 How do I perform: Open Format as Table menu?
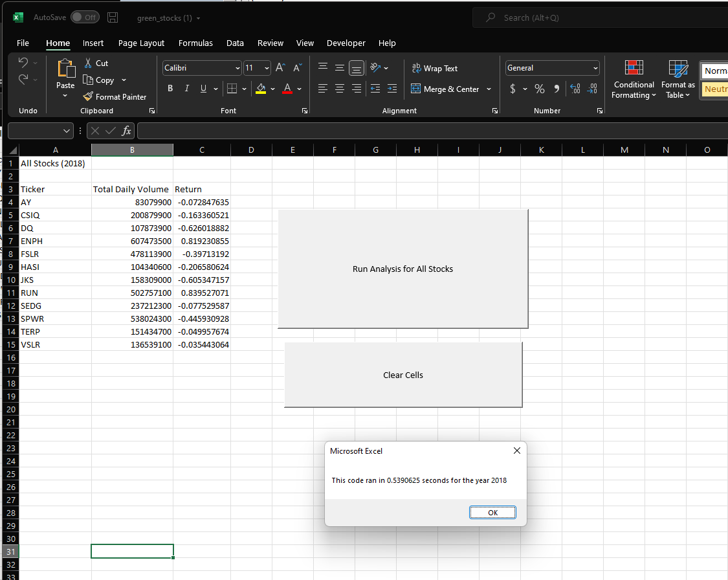pos(678,79)
